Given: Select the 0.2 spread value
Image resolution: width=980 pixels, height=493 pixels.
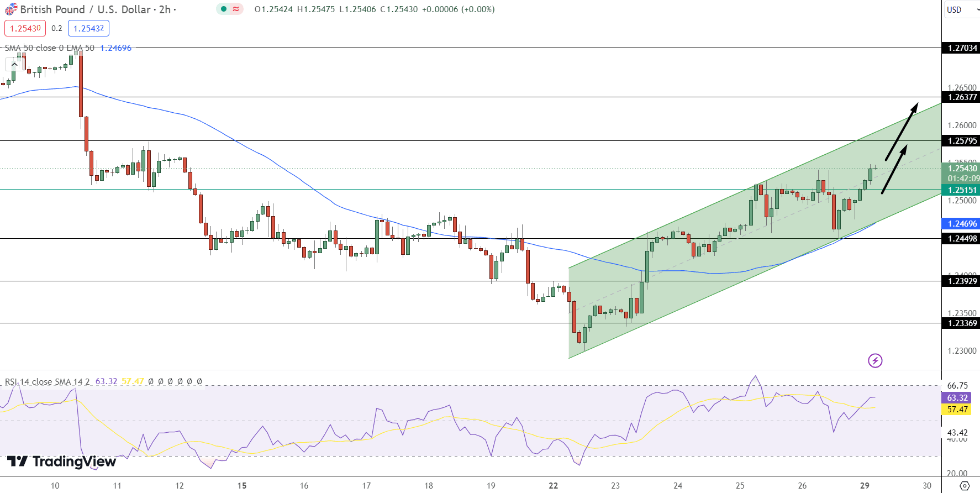Looking at the screenshot, I should pos(57,28).
